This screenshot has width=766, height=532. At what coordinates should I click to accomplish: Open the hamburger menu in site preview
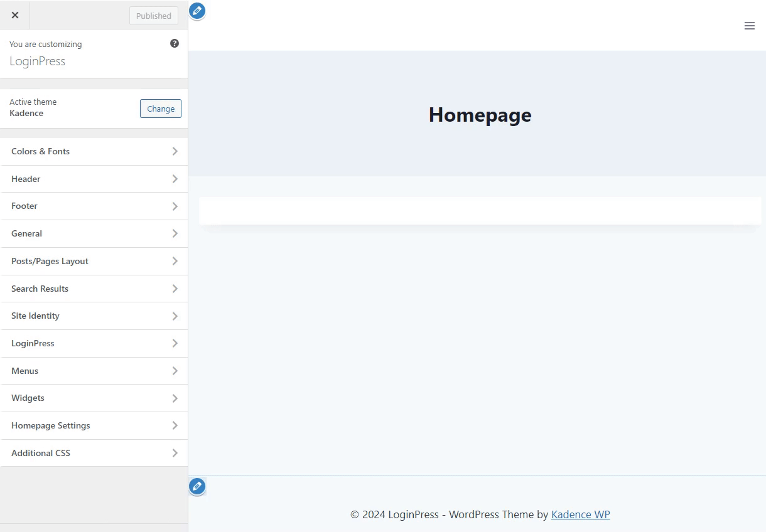click(749, 26)
